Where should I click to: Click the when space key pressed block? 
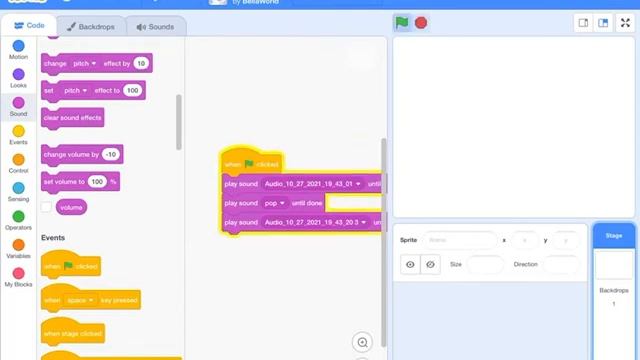91,299
